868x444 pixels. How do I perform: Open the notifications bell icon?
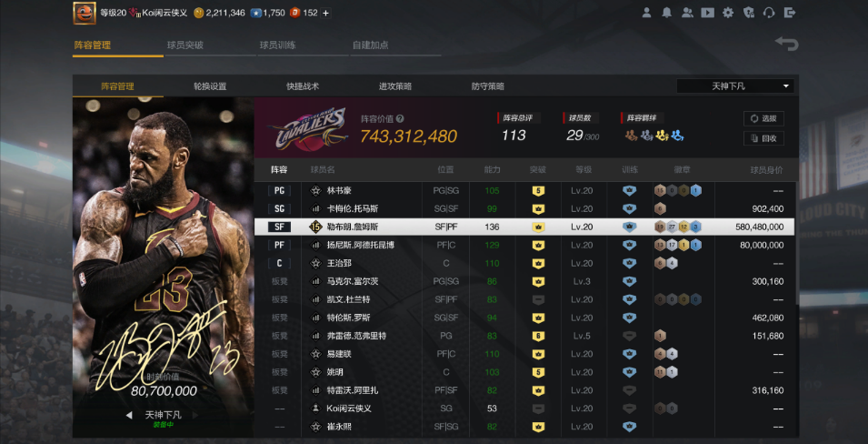click(x=667, y=13)
